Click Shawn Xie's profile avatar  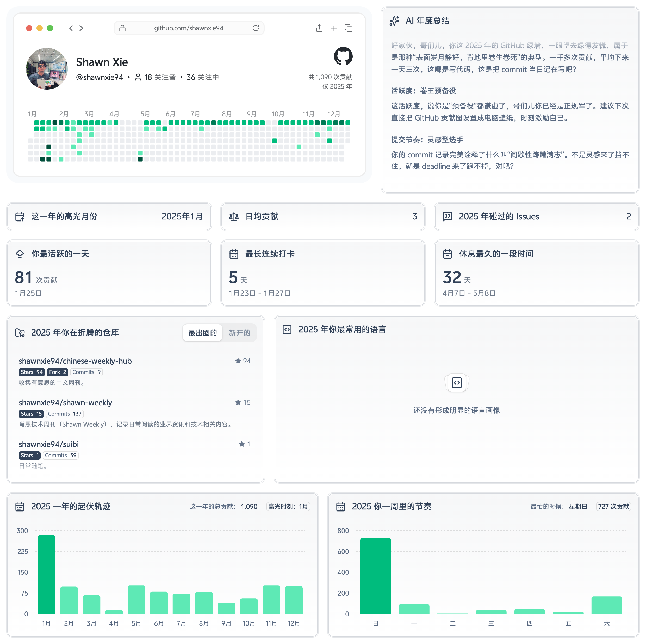47,68
